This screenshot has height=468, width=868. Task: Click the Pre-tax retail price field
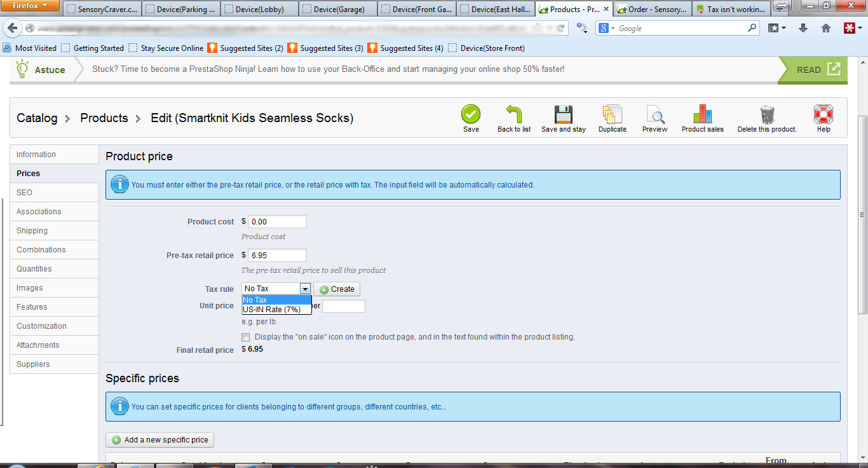click(277, 256)
